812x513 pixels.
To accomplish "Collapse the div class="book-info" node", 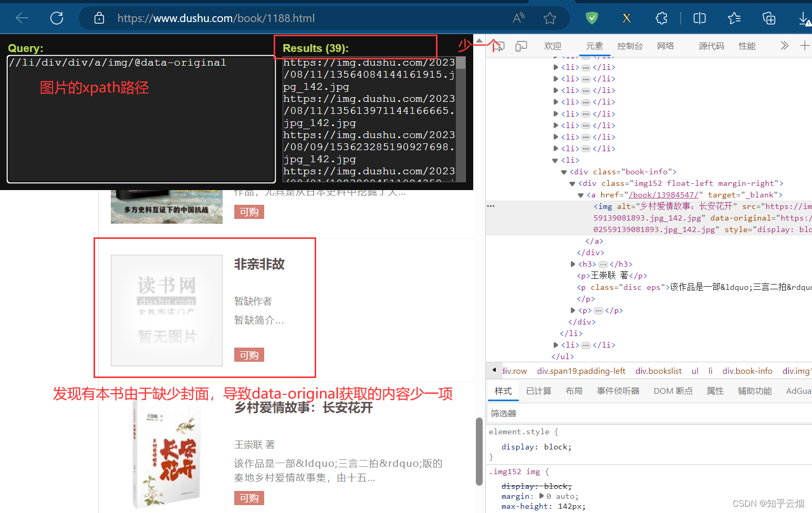I will pos(564,172).
